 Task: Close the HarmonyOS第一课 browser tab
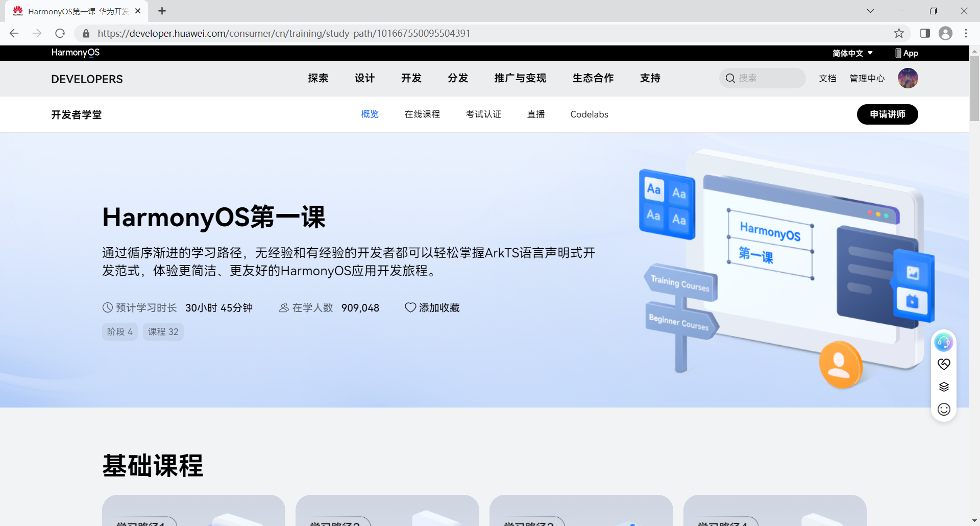(x=138, y=11)
